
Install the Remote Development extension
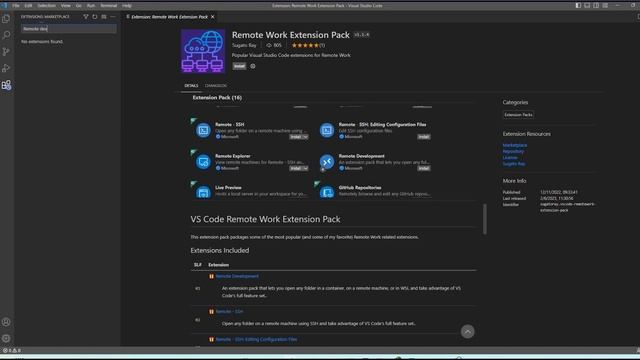point(424,168)
